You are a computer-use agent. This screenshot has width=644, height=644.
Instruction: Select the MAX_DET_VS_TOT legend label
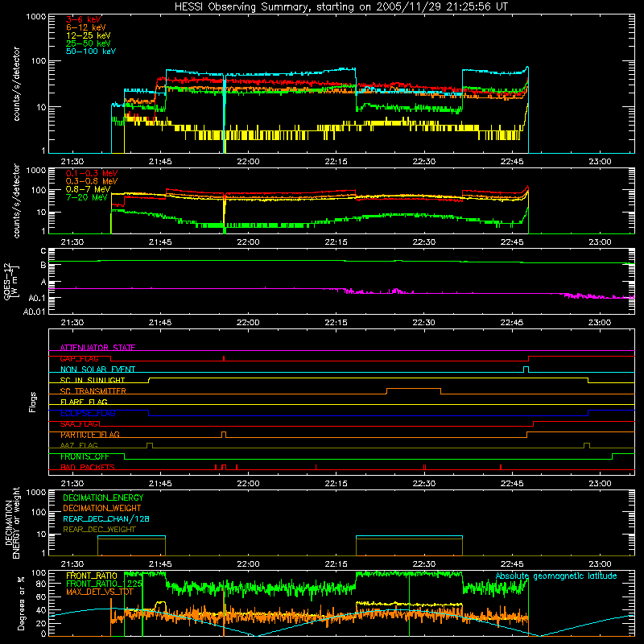99,592
